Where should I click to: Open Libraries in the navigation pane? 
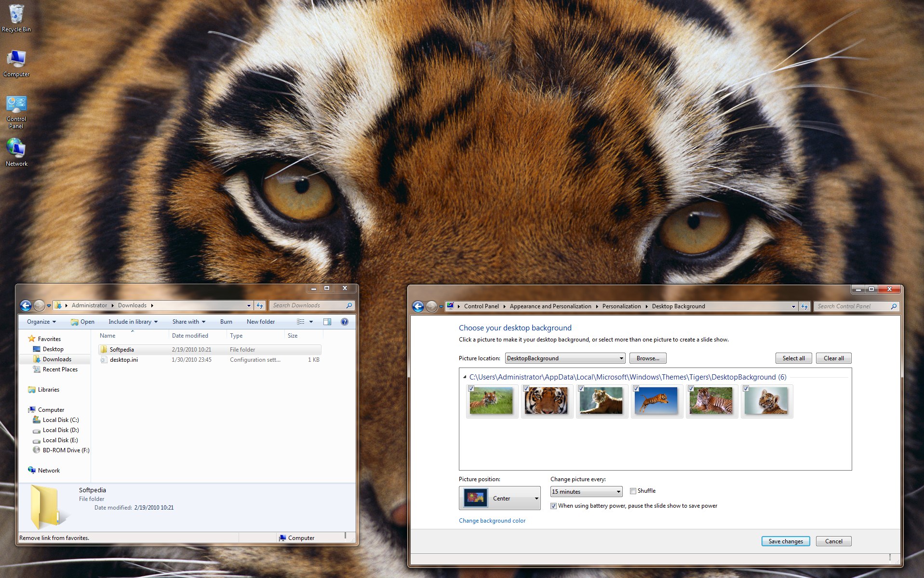(x=48, y=390)
